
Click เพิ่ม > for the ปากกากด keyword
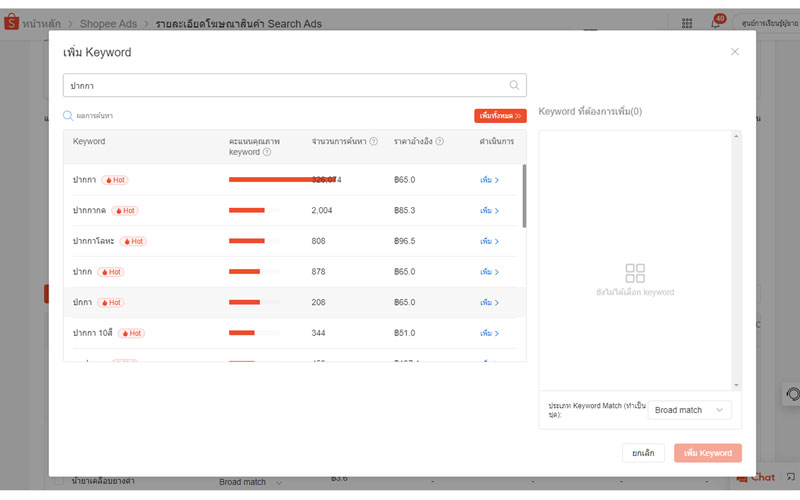489,211
